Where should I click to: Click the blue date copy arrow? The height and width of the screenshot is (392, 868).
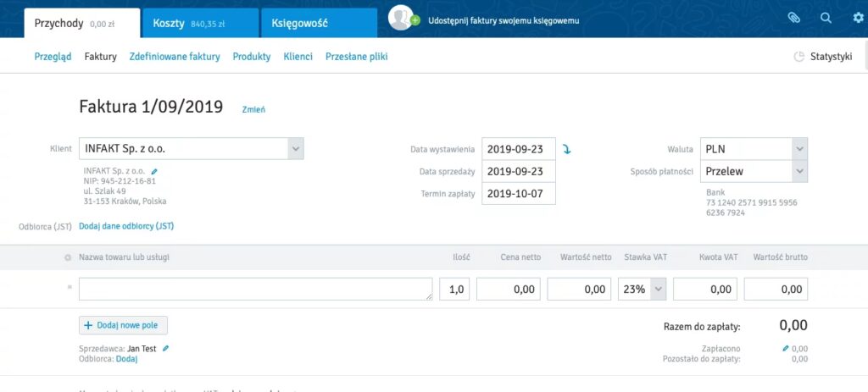pyautogui.click(x=567, y=149)
